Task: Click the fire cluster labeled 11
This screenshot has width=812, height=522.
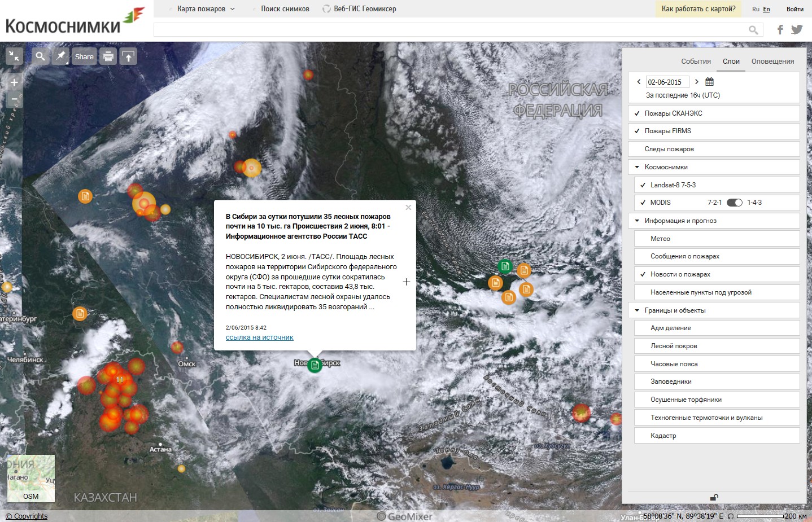Action: 119,380
